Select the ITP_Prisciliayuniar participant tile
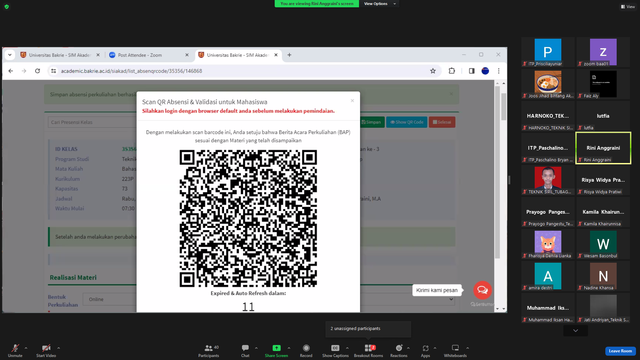The image size is (640, 360). pos(548,52)
